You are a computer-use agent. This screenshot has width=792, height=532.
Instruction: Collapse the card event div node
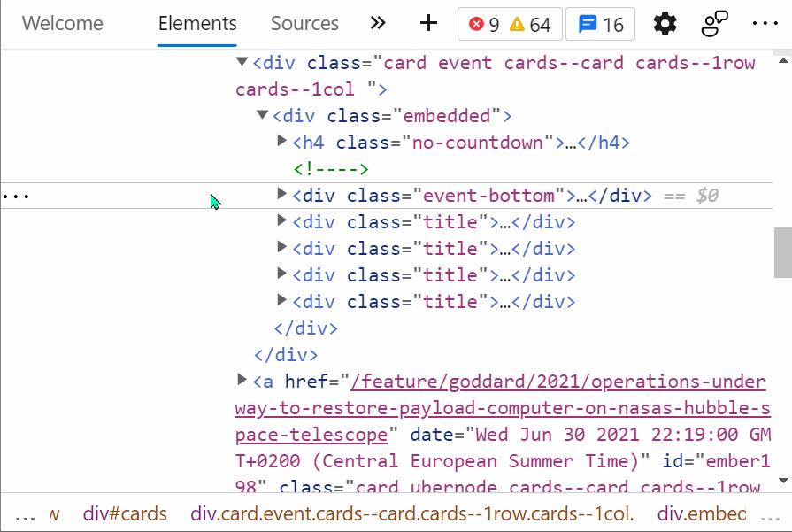(x=242, y=62)
